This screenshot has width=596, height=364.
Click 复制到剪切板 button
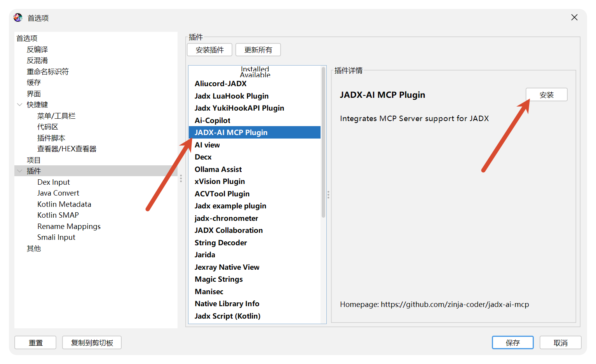(x=92, y=343)
